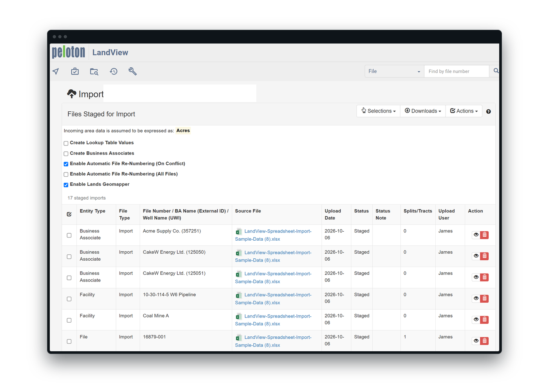The width and height of the screenshot is (549, 392).
Task: View the Coal Mine A import
Action: pyautogui.click(x=476, y=319)
